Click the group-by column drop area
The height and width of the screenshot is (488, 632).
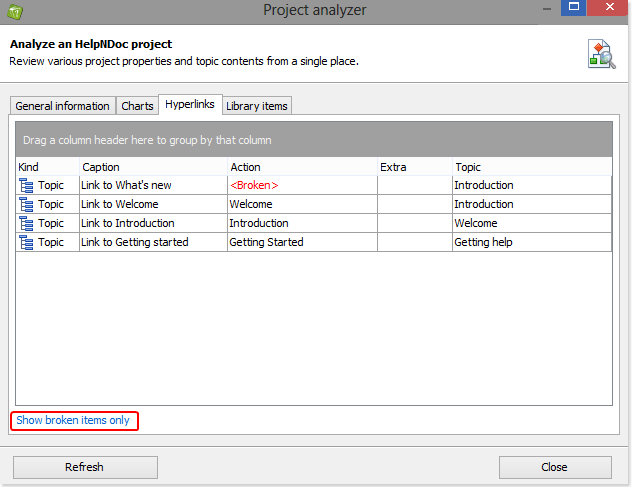point(314,140)
